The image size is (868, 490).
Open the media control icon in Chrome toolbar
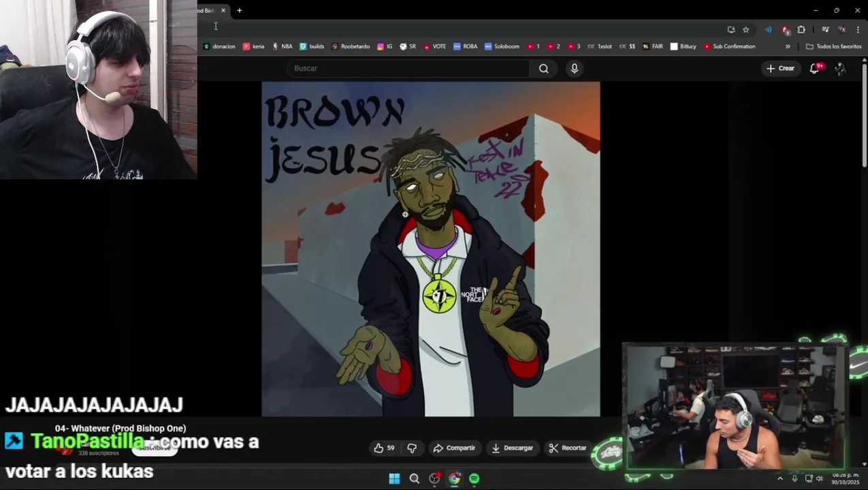click(x=825, y=29)
